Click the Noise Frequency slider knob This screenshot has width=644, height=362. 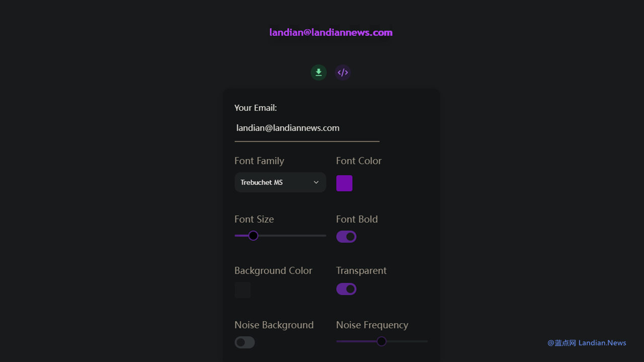[x=381, y=341]
